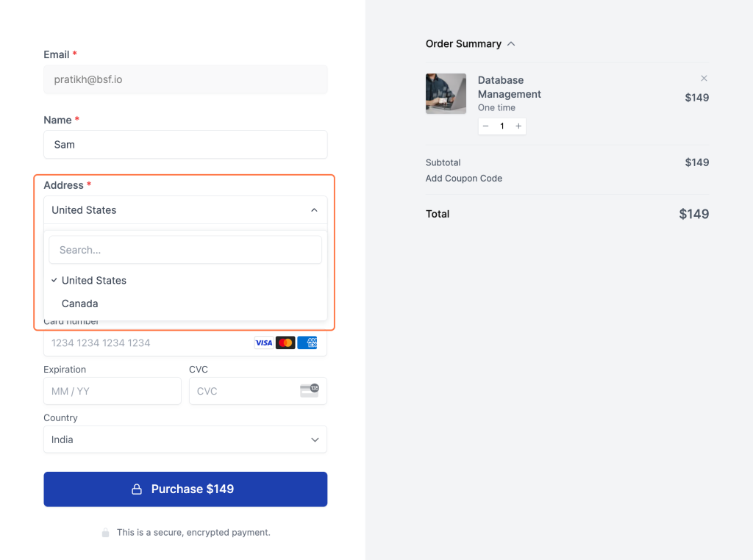753x560 pixels.
Task: Click the Add Coupon Code link
Action: pyautogui.click(x=463, y=178)
